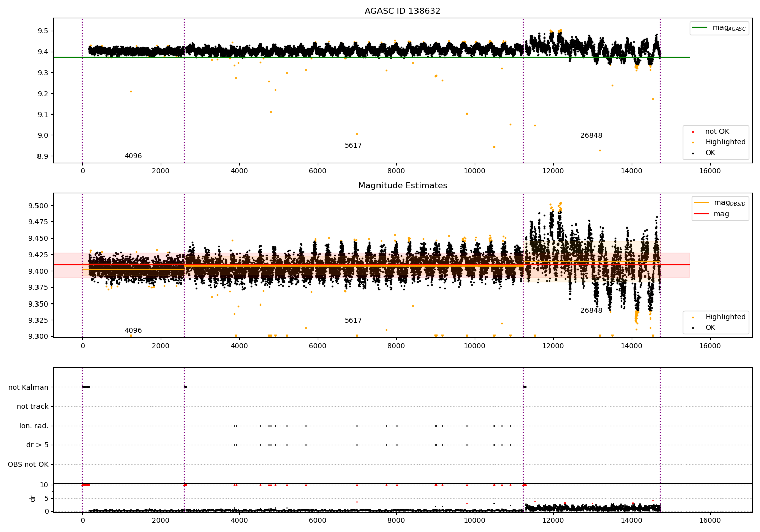Click obsid label 26848 in Magnitude Estimates plot

point(591,311)
